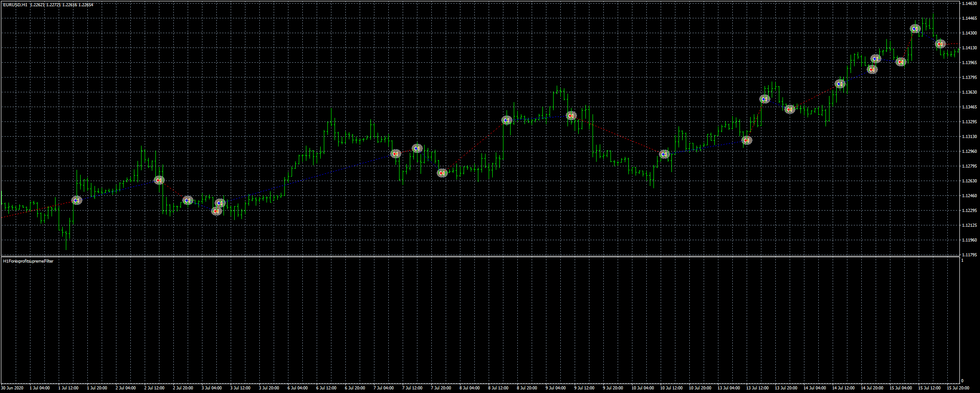980x393 pixels.
Task: Select the 7 Jul 20:00 time label
Action: click(x=441, y=388)
